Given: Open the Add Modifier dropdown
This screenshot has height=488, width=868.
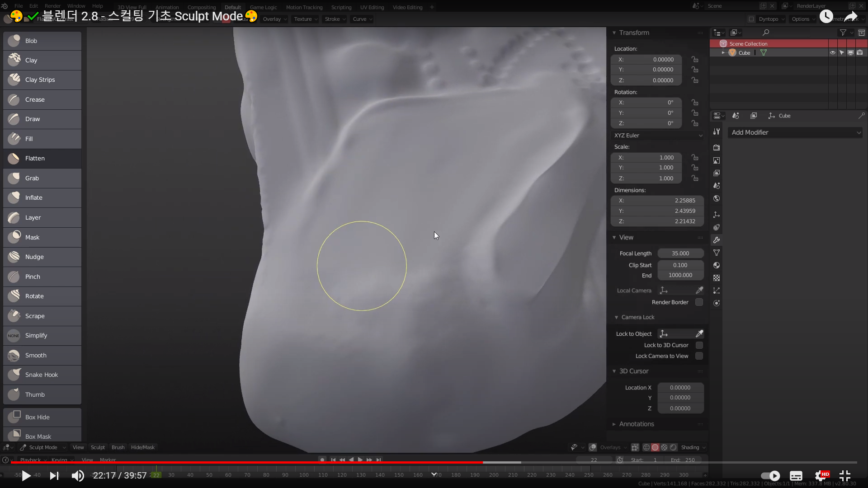Looking at the screenshot, I should tap(796, 132).
